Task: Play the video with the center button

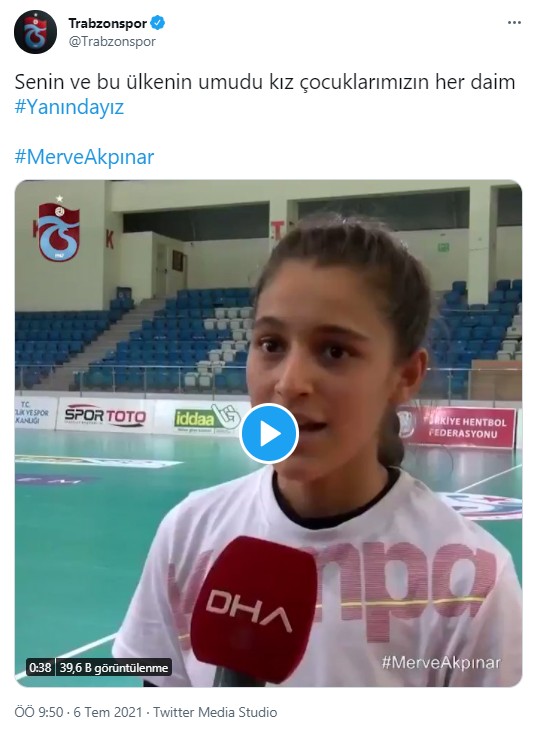Action: 269,434
